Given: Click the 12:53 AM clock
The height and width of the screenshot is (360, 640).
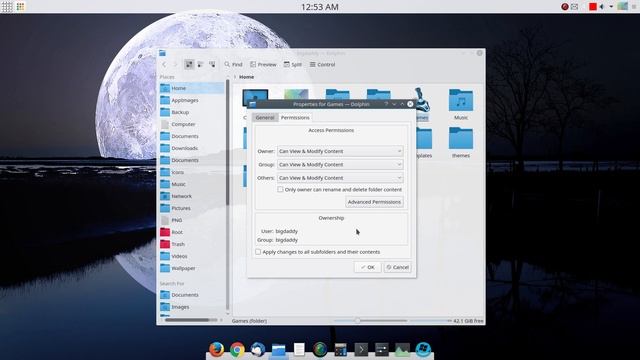Looking at the screenshot, I should click(320, 7).
